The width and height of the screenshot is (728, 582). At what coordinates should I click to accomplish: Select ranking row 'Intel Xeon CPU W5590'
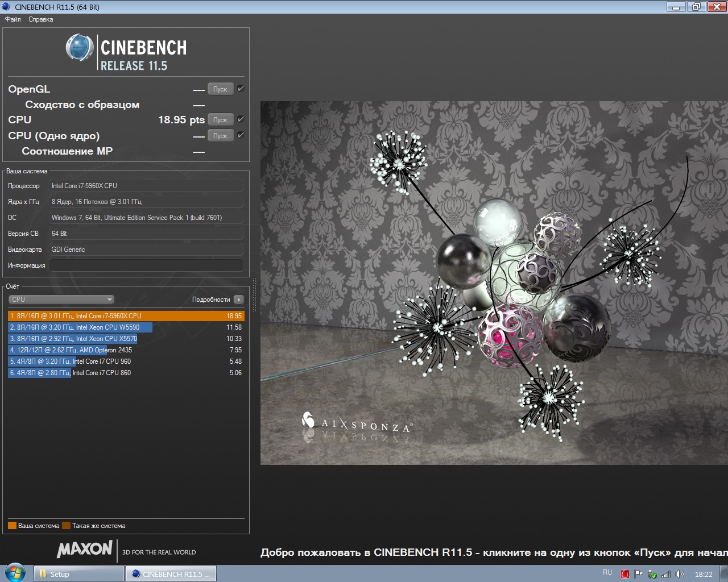click(126, 327)
